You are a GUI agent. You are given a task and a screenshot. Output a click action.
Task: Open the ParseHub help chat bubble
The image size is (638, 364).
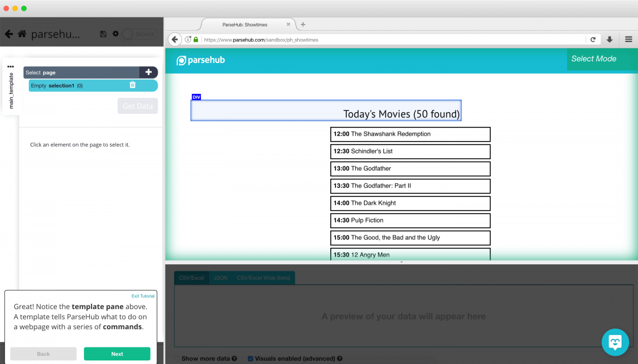(616, 342)
